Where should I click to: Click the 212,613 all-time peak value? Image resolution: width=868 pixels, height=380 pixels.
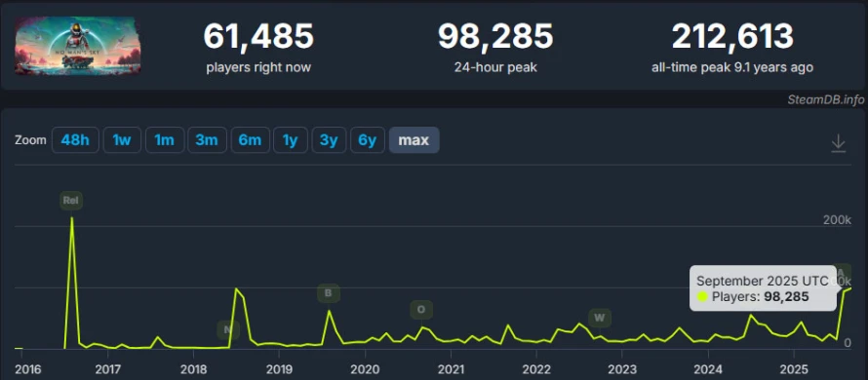(x=732, y=36)
